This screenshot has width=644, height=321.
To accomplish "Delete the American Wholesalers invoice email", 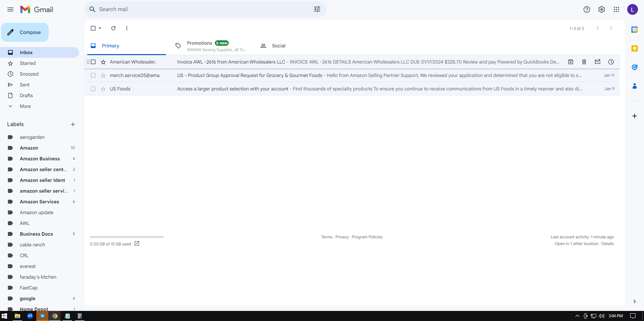I will point(584,62).
